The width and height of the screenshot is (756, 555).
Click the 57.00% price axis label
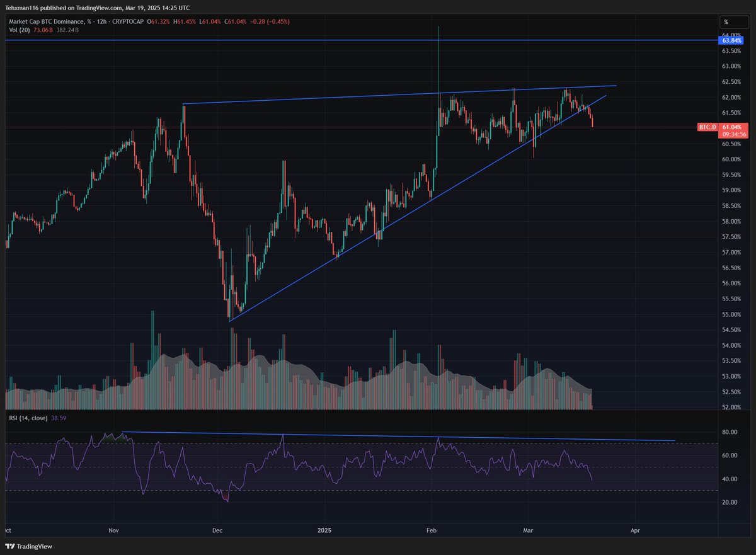pyautogui.click(x=730, y=252)
